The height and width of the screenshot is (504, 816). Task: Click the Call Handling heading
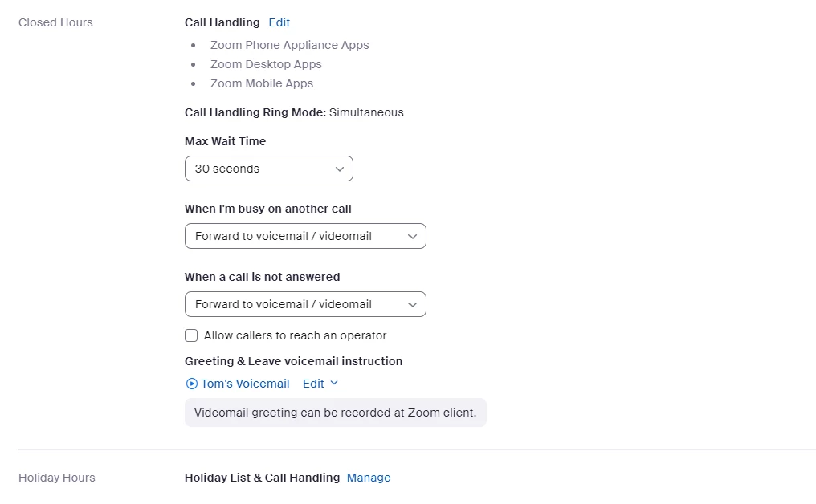(x=222, y=22)
